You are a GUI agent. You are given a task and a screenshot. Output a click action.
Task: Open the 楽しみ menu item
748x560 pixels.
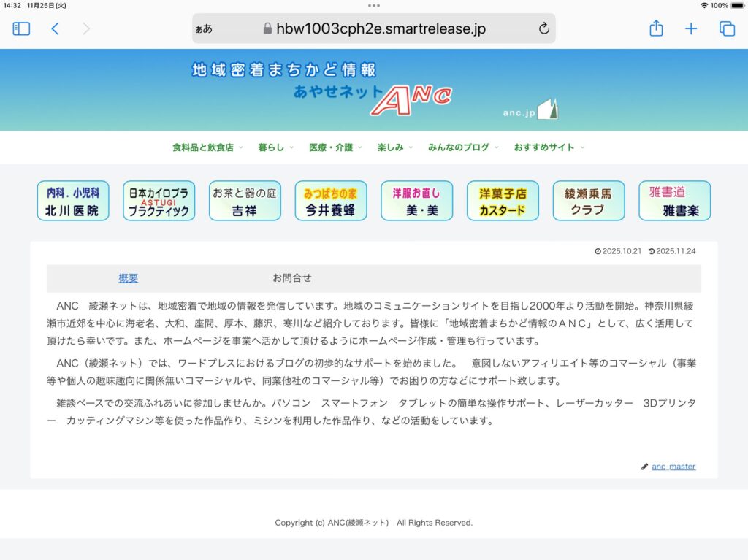394,147
